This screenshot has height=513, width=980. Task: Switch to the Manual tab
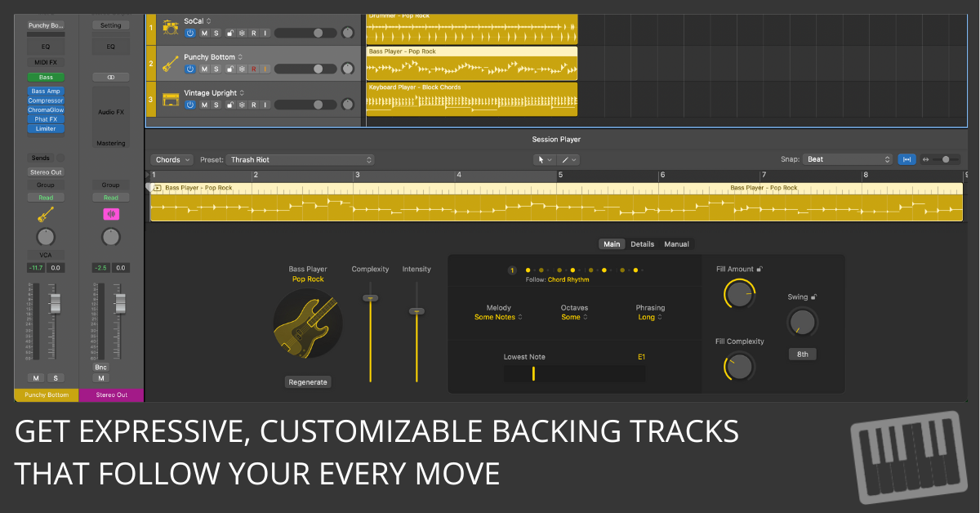(676, 244)
